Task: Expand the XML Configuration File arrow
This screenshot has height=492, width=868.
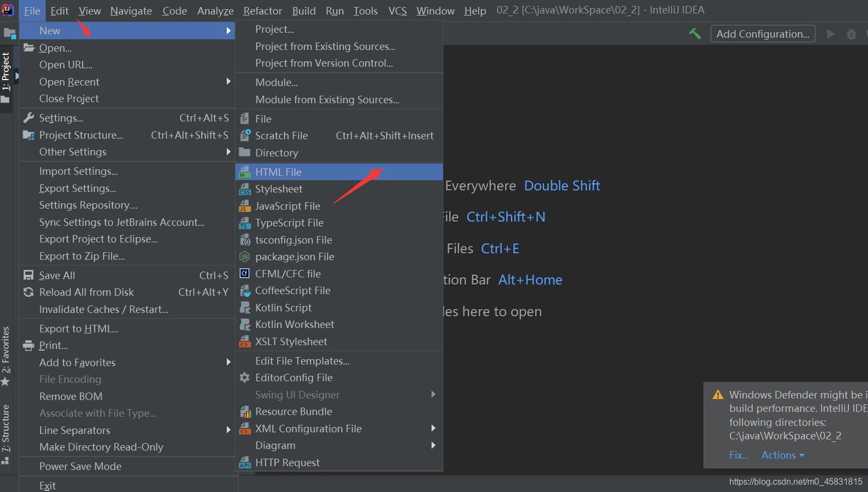Action: 433,428
